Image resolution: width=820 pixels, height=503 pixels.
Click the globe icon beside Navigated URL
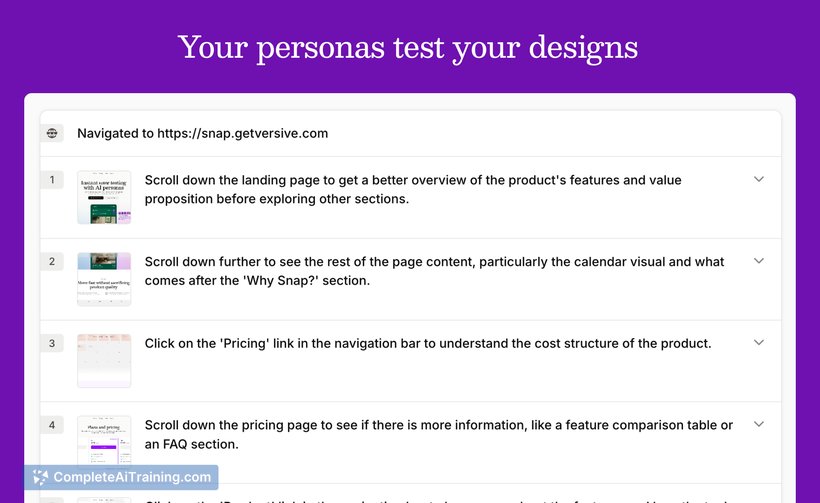click(x=52, y=133)
